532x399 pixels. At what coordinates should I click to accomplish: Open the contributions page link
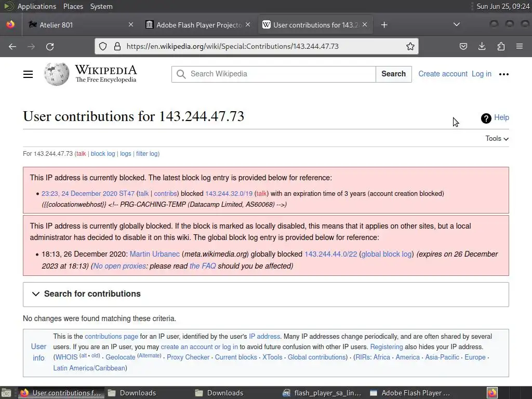pyautogui.click(x=111, y=337)
